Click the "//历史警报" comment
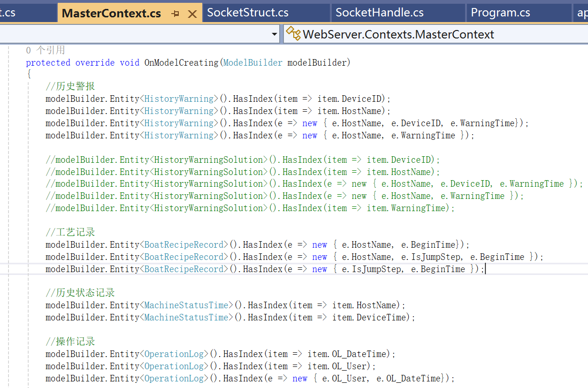Viewport: 588px width, 388px height. click(70, 86)
